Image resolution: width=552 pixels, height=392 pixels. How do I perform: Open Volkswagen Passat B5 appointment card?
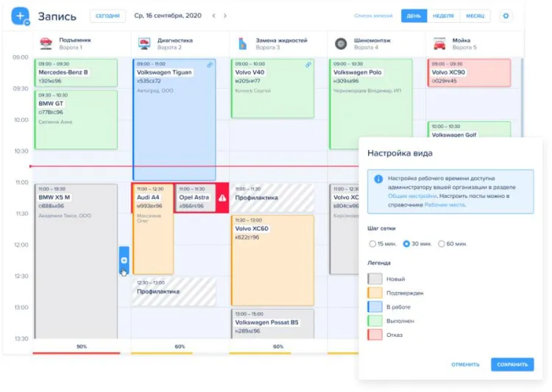(x=272, y=324)
